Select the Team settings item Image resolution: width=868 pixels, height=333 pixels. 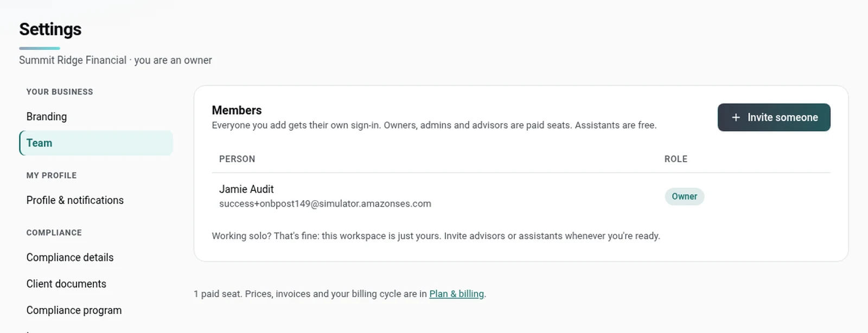click(95, 143)
